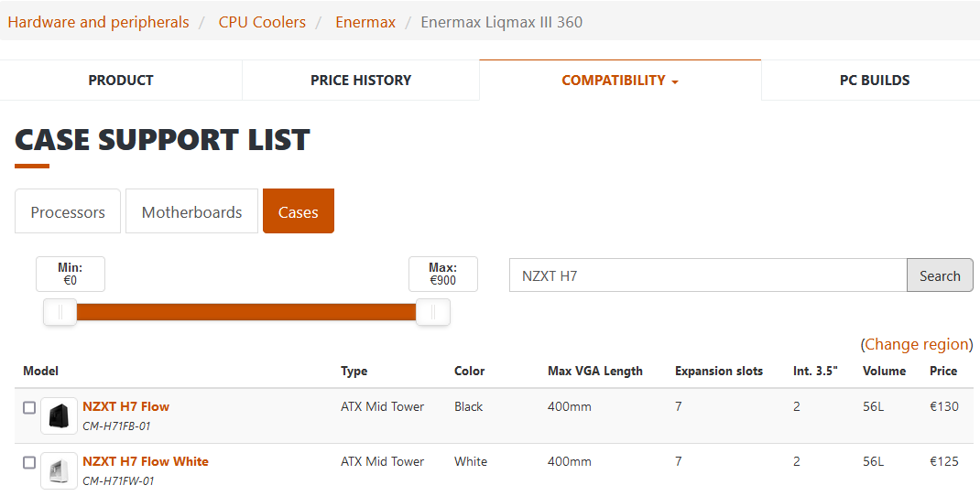Click Enermax Liqmax III 360 breadcrumb text
The image size is (980, 496).
(x=501, y=23)
